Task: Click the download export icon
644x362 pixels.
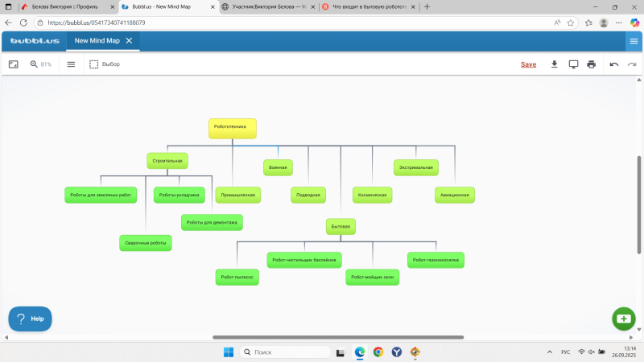Action: (x=555, y=64)
